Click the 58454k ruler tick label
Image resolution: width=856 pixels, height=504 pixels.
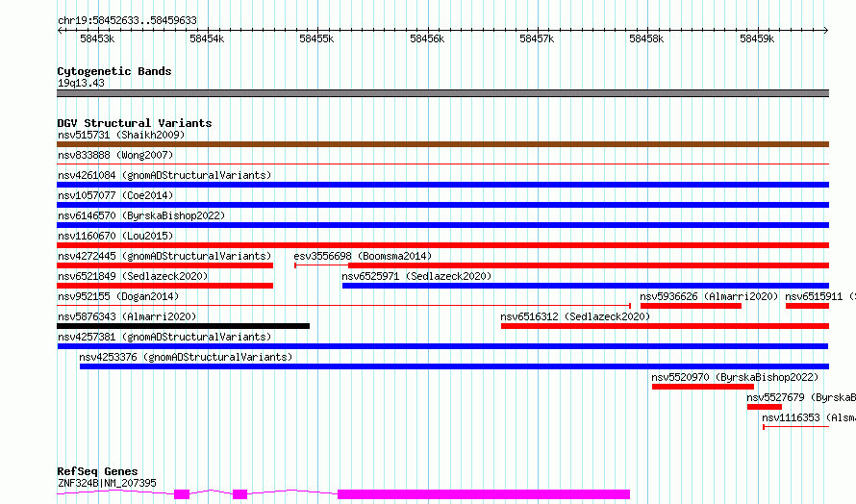tap(207, 38)
